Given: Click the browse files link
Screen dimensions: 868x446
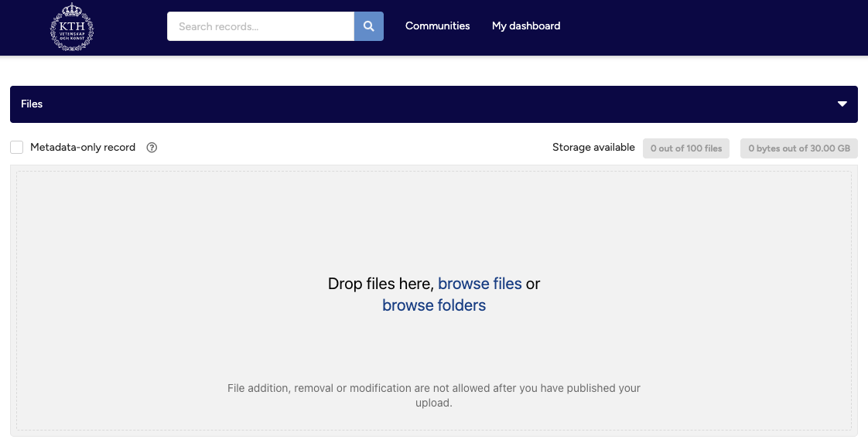Looking at the screenshot, I should (480, 284).
